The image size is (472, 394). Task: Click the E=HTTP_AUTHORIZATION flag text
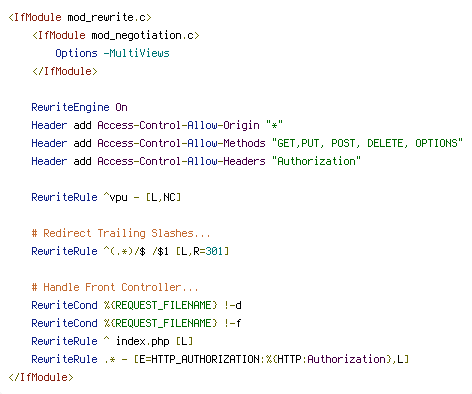point(200,359)
